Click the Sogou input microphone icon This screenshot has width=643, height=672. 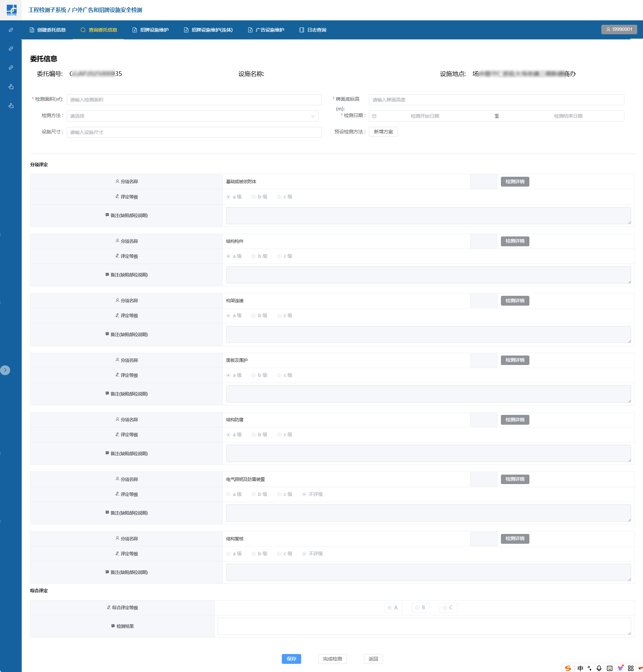[599, 668]
